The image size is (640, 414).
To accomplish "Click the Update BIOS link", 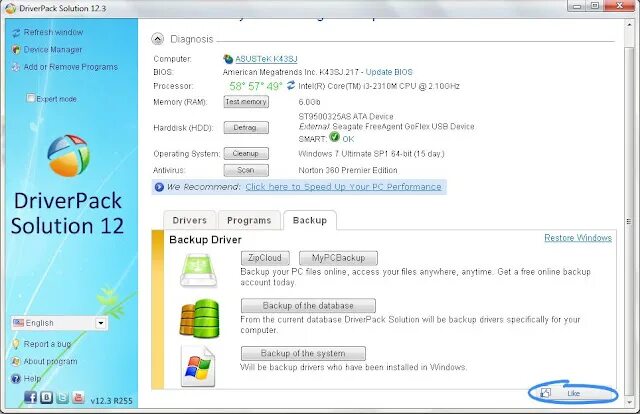I will click(389, 72).
